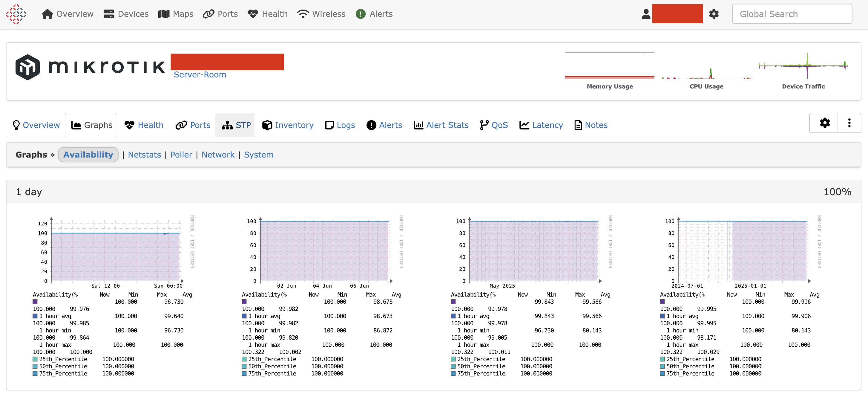868x400 pixels.
Task: Click the user profile icon
Action: click(646, 14)
